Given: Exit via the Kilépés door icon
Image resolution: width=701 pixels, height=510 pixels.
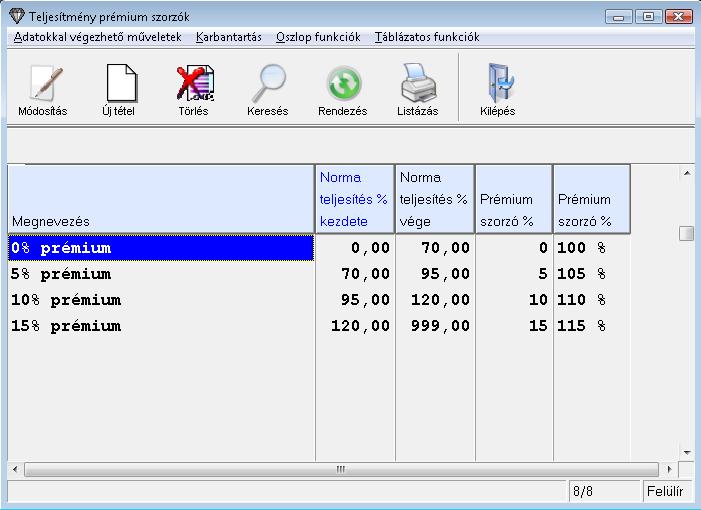Looking at the screenshot, I should click(497, 82).
